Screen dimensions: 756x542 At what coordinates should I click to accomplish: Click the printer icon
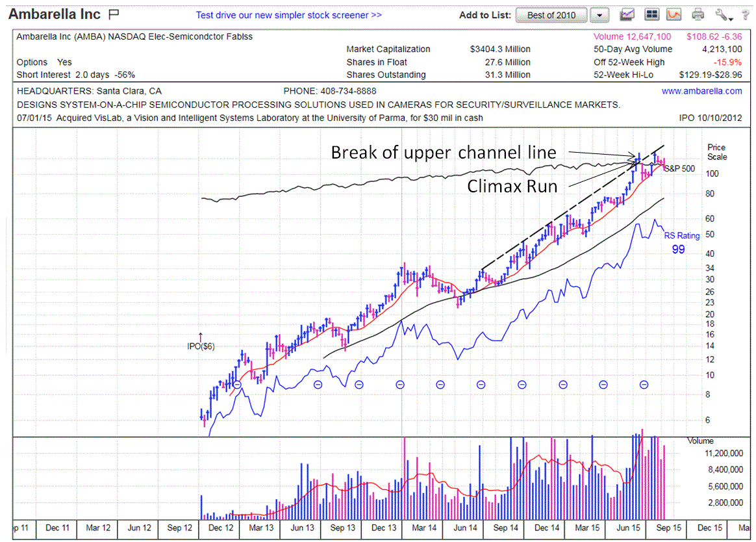tap(698, 14)
